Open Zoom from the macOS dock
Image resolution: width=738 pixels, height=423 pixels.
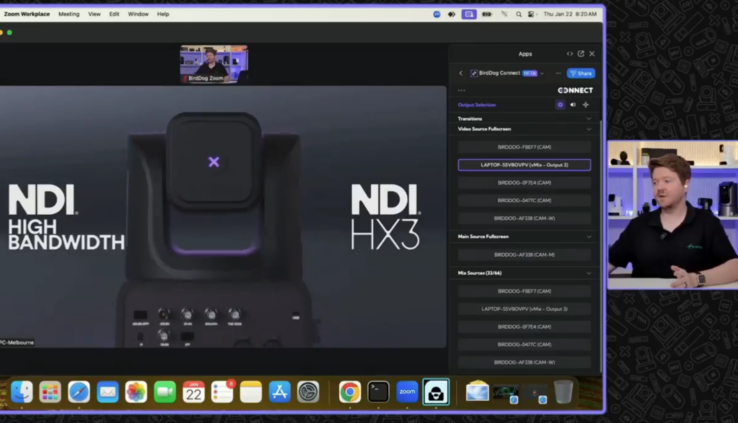tap(407, 392)
